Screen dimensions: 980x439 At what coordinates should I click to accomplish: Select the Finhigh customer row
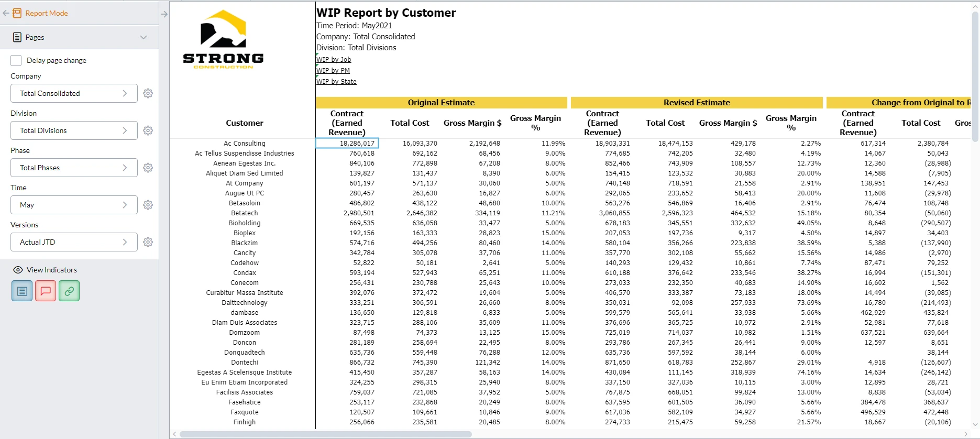point(245,422)
